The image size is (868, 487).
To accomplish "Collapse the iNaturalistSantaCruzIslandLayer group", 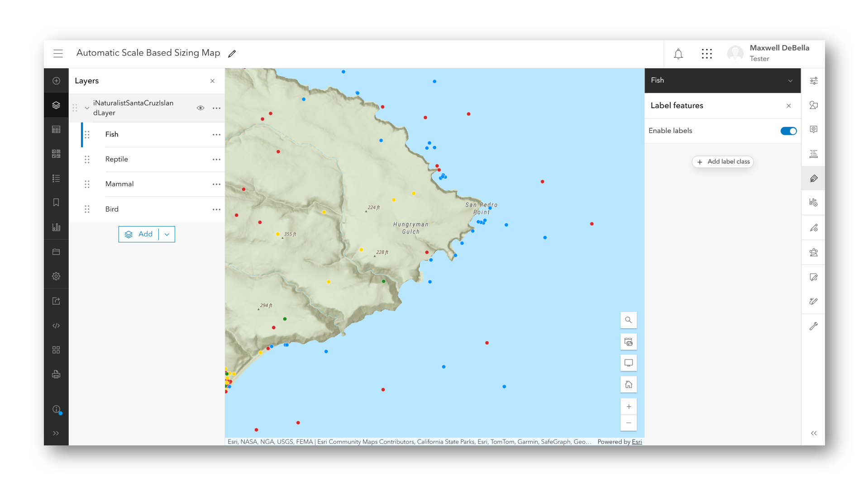I will [x=87, y=108].
